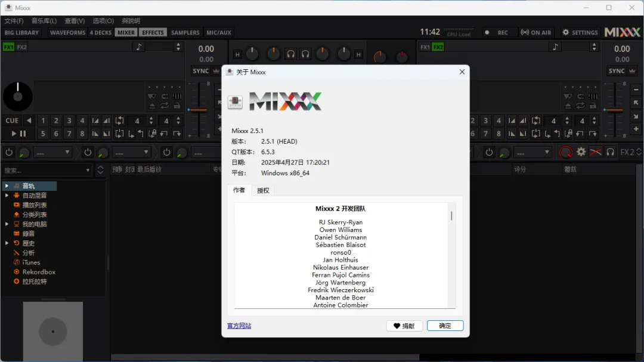The image size is (644, 362).
Task: Click the red crossed-out icon in FX2 unit
Action: tap(596, 153)
